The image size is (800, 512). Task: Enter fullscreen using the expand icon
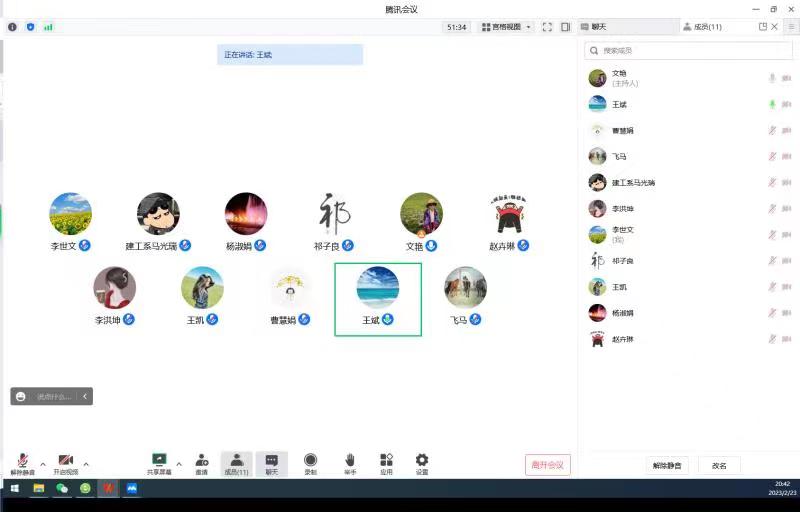click(x=547, y=27)
